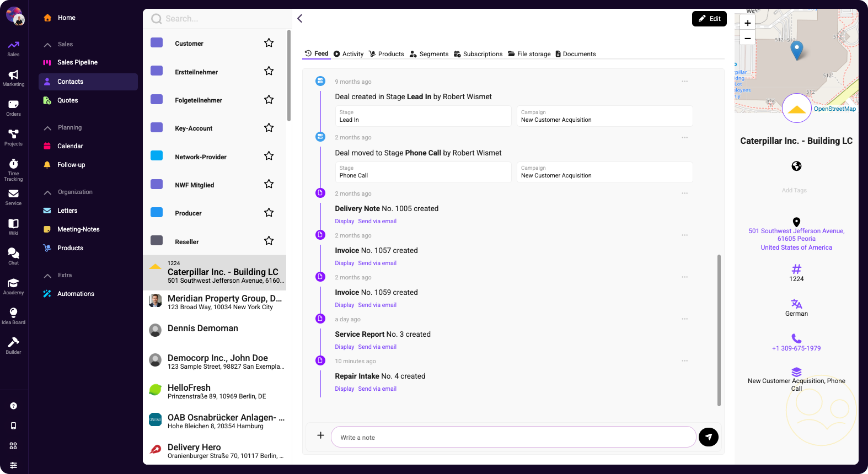Toggle favorite star for Customer segment
The height and width of the screenshot is (474, 868).
pos(269,43)
